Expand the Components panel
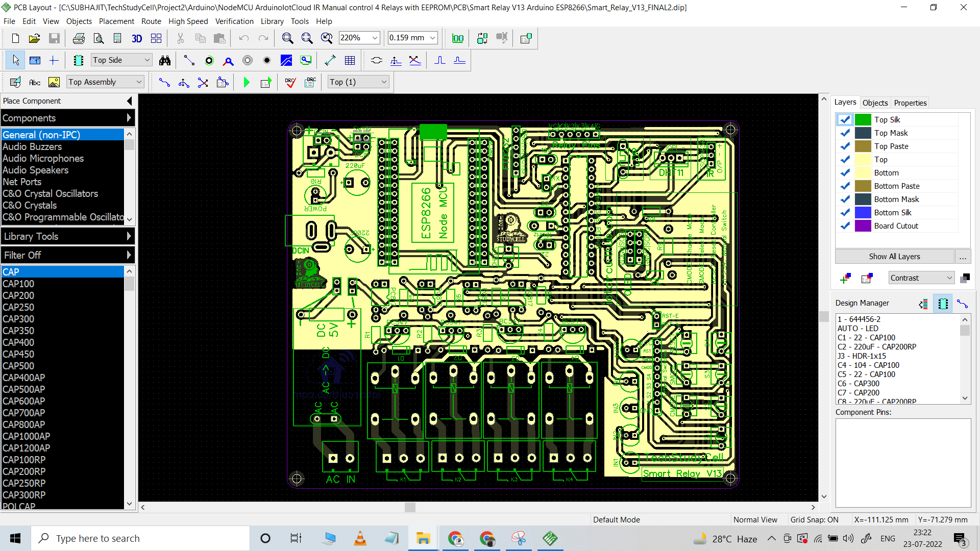The image size is (980, 551). coord(128,117)
